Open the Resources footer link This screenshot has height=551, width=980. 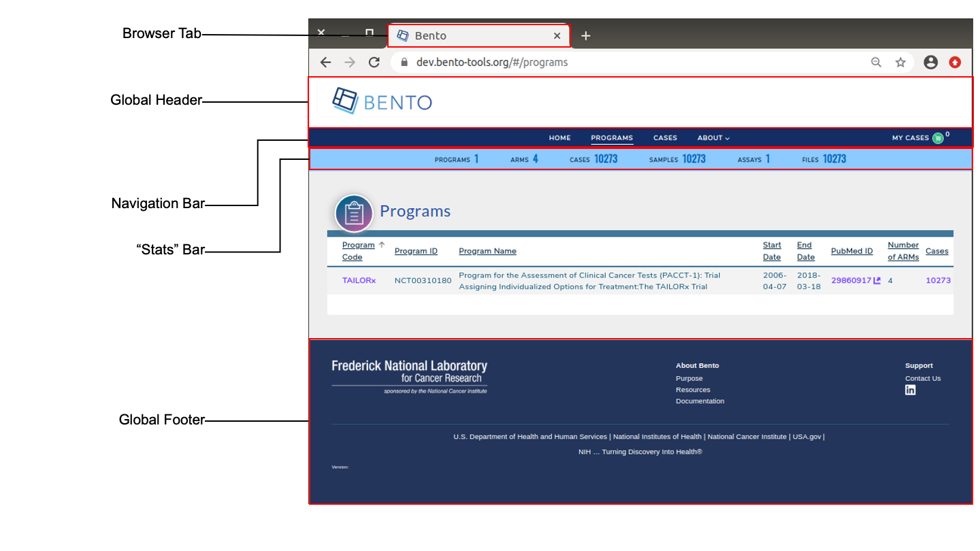[x=693, y=390]
